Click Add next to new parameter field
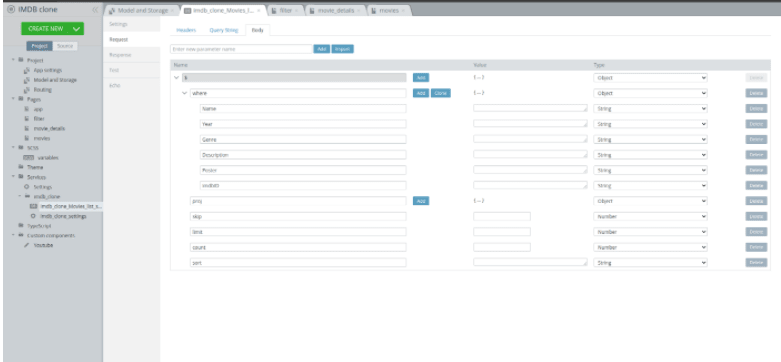The width and height of the screenshot is (781, 362). pos(321,49)
